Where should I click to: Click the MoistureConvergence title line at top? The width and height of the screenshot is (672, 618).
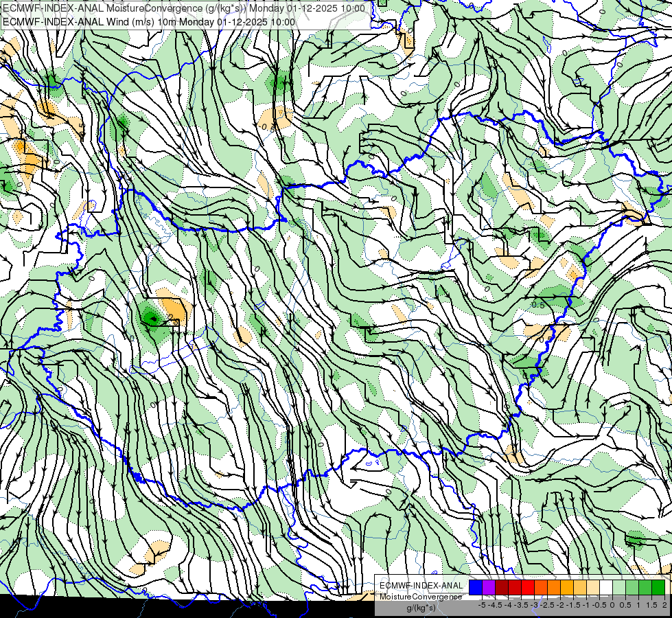(184, 8)
